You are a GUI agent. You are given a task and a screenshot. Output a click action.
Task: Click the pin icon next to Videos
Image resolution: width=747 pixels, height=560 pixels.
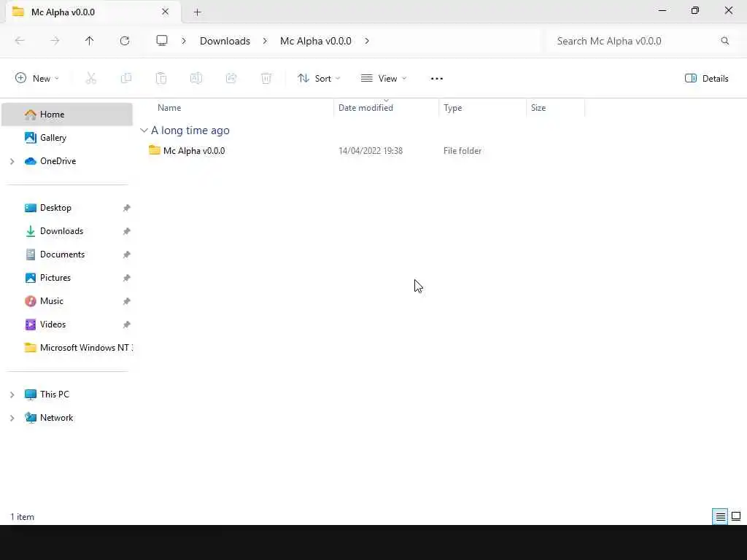[x=127, y=324]
